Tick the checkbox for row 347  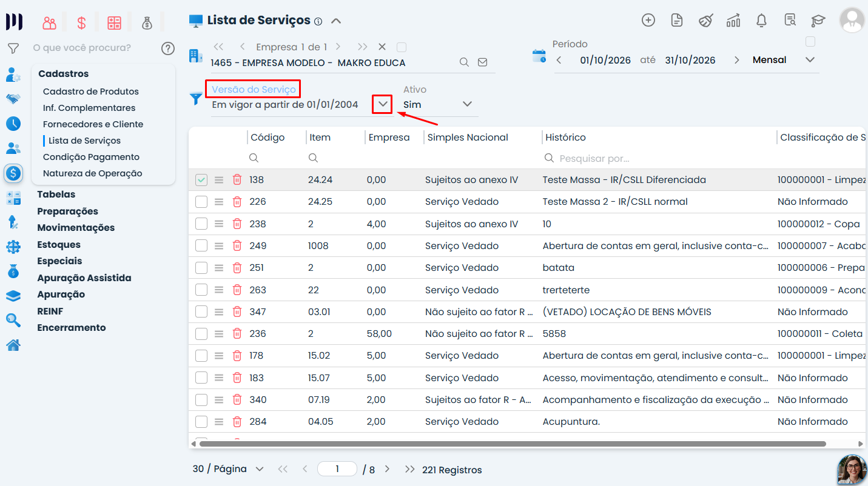coord(201,312)
